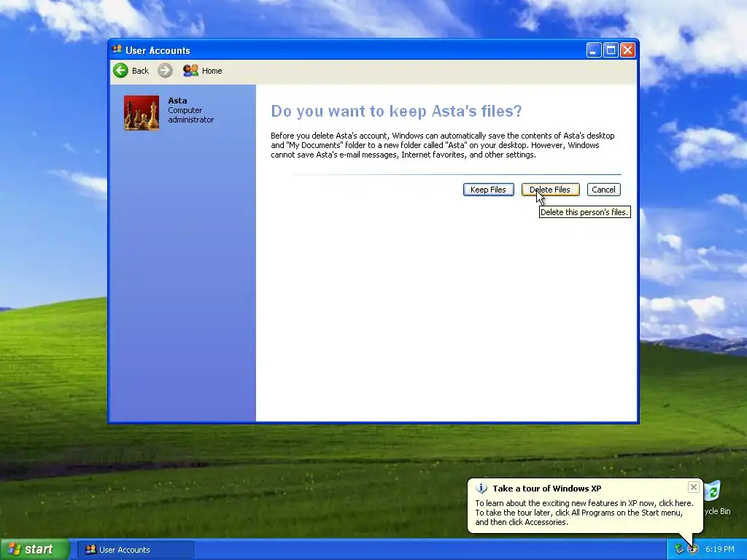Maximize the User Accounts window
Screen dimensions: 747x560
coord(611,50)
